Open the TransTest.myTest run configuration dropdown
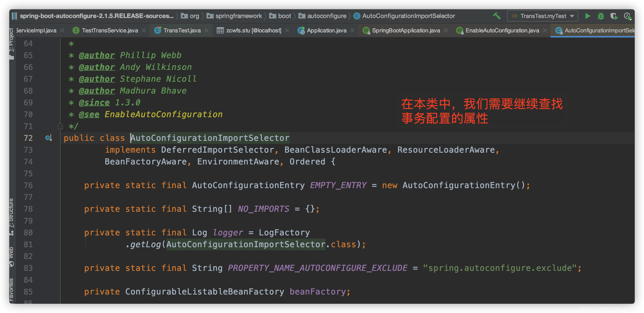 (543, 16)
